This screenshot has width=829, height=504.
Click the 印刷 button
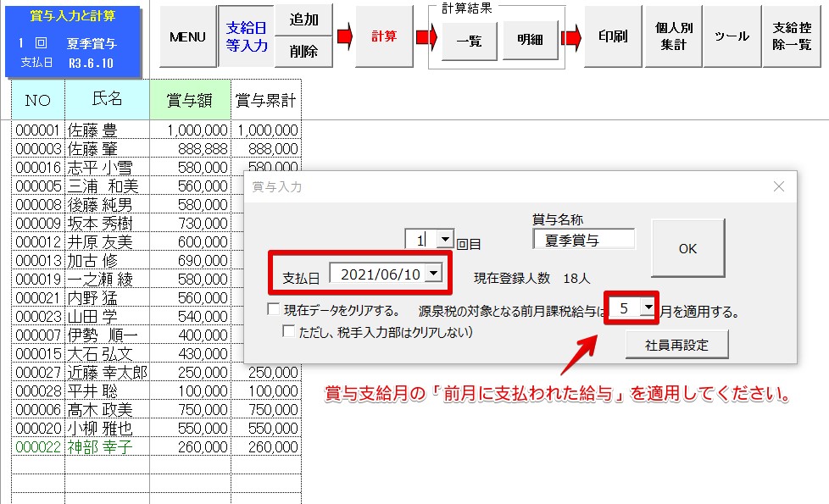point(613,36)
